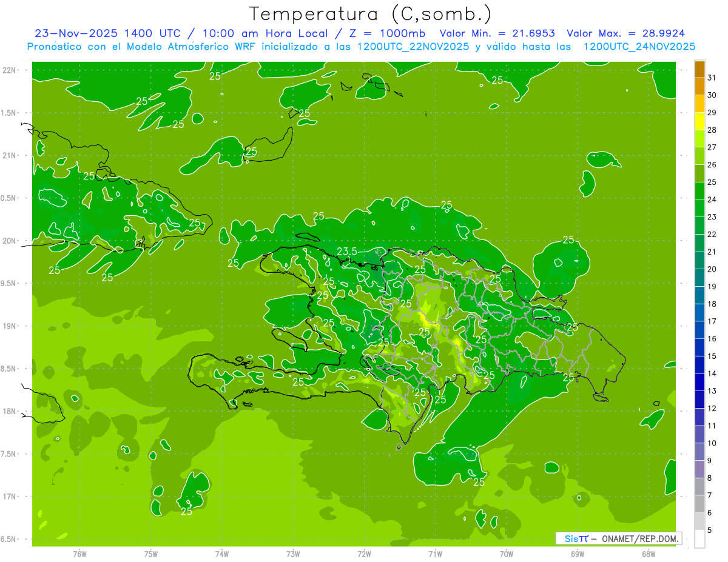The width and height of the screenshot is (728, 562).
Task: Click the white legend band below 5
Action: tap(699, 539)
